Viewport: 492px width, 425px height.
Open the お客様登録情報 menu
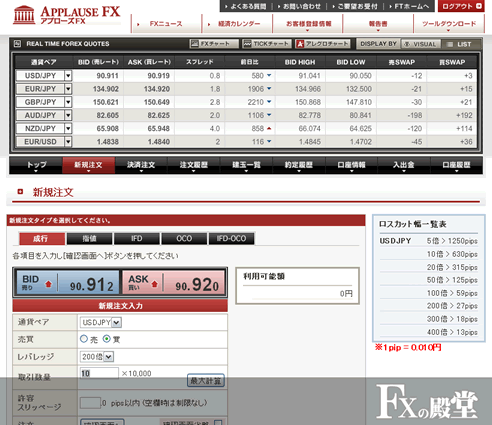[x=308, y=24]
